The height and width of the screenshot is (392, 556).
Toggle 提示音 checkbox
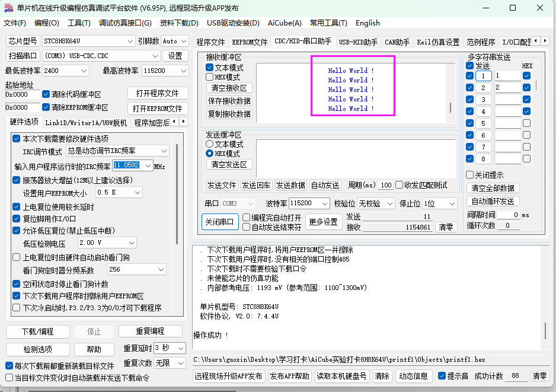pos(442,375)
